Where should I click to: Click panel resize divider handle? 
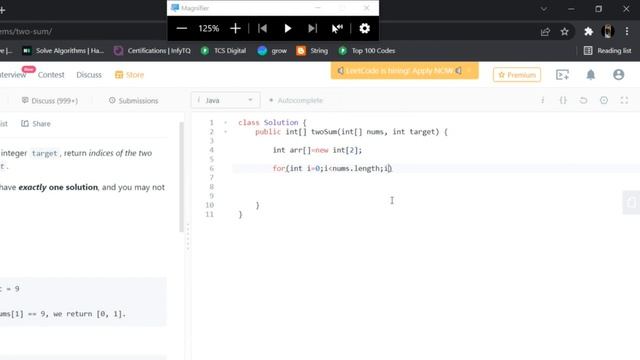pyautogui.click(x=188, y=237)
